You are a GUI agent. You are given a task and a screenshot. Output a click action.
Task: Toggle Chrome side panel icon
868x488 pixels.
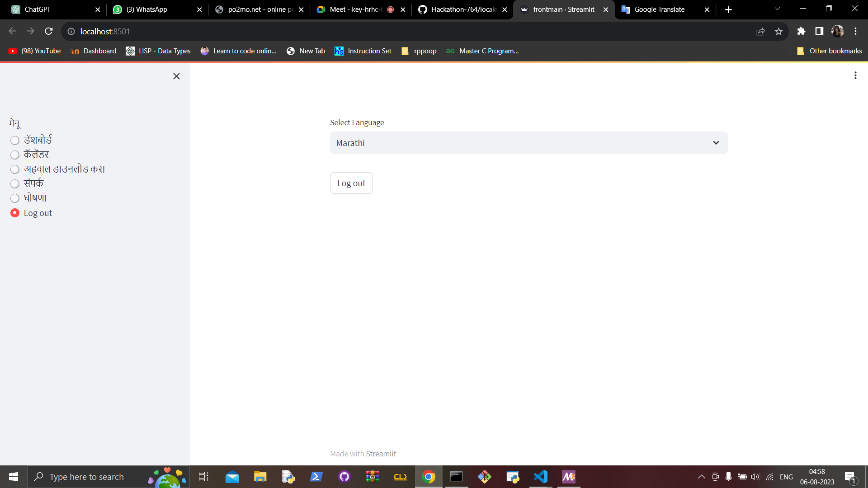click(x=819, y=31)
